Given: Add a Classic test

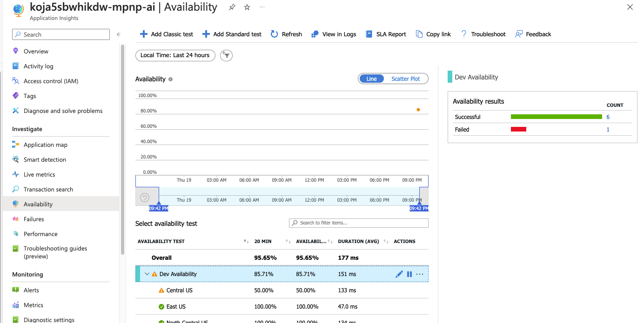Looking at the screenshot, I should (167, 34).
